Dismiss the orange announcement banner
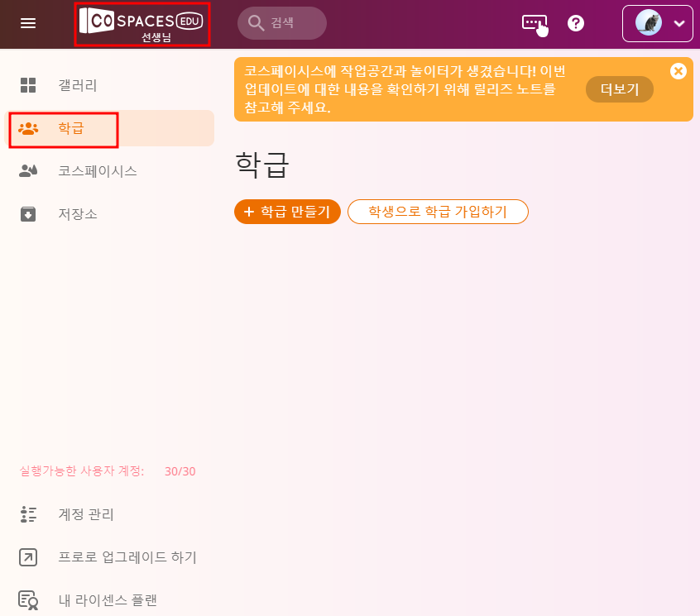The width and height of the screenshot is (700, 616). click(x=678, y=71)
